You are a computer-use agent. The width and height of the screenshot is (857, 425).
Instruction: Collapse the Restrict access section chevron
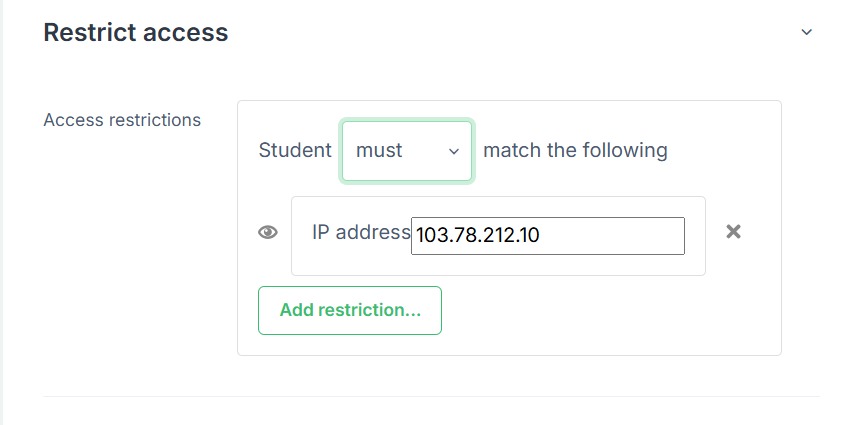pos(806,32)
